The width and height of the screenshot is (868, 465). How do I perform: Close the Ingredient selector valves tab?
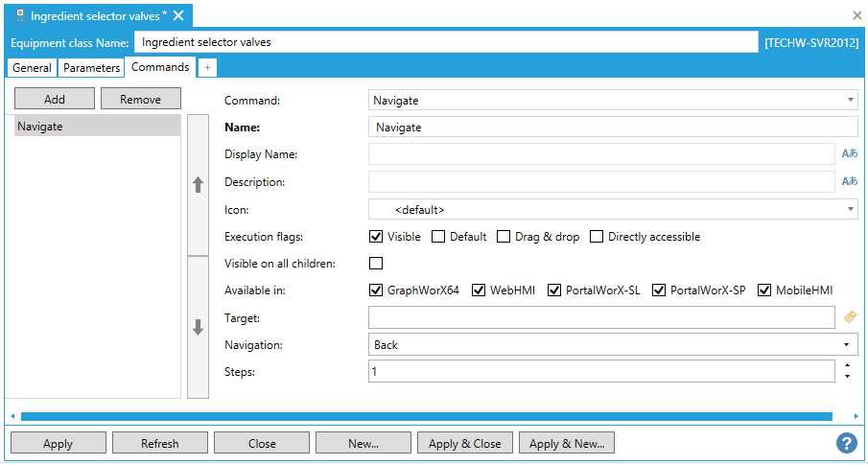point(177,15)
